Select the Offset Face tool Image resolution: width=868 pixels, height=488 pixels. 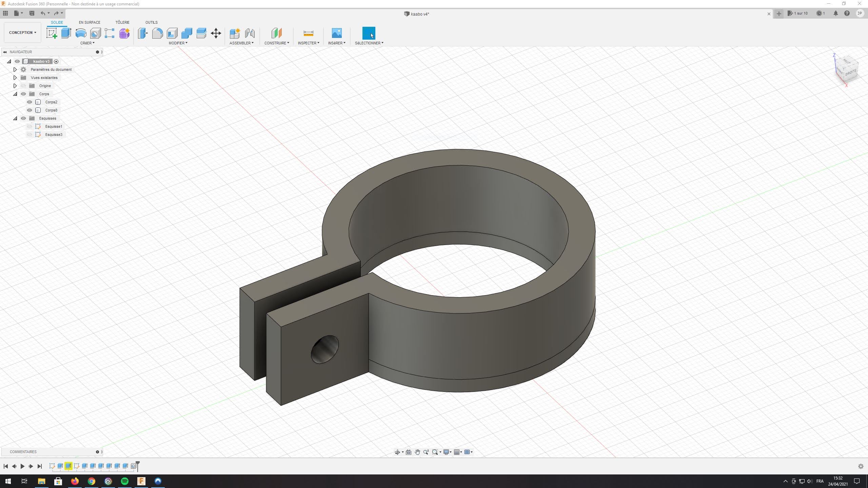pos(201,33)
